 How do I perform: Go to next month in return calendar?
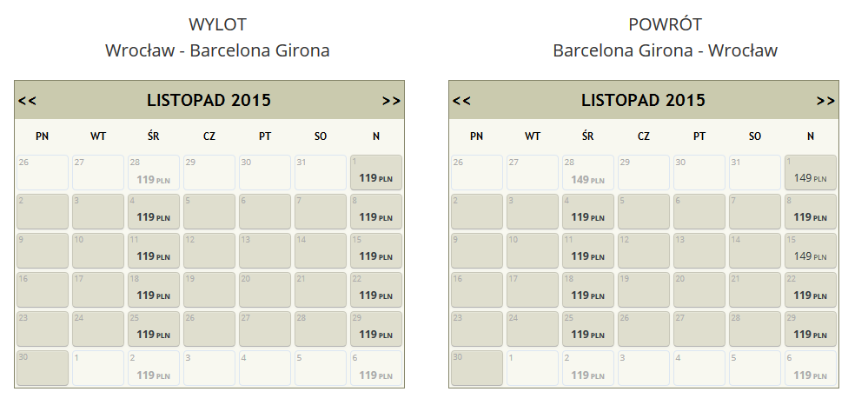826,101
